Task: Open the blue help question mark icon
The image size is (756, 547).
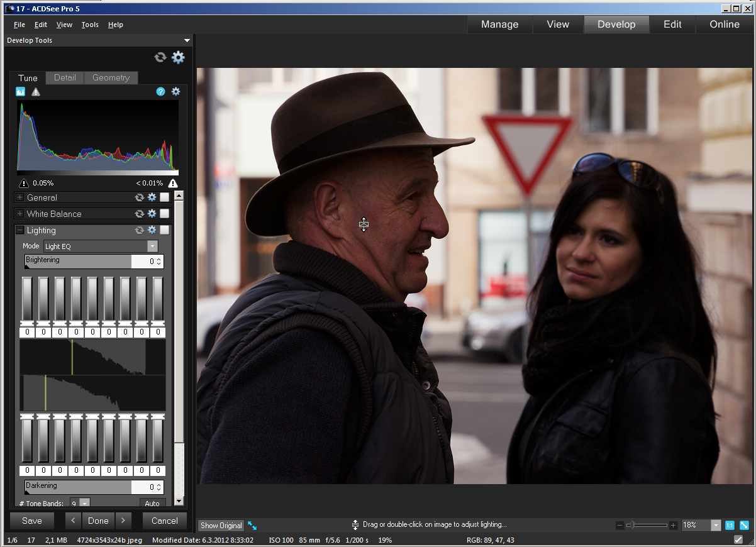Action: coord(160,92)
